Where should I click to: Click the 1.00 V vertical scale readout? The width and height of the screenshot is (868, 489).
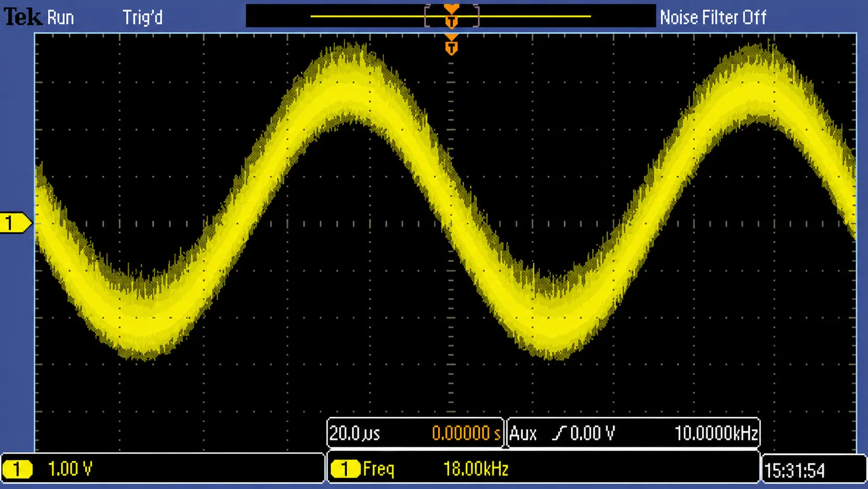tap(70, 469)
